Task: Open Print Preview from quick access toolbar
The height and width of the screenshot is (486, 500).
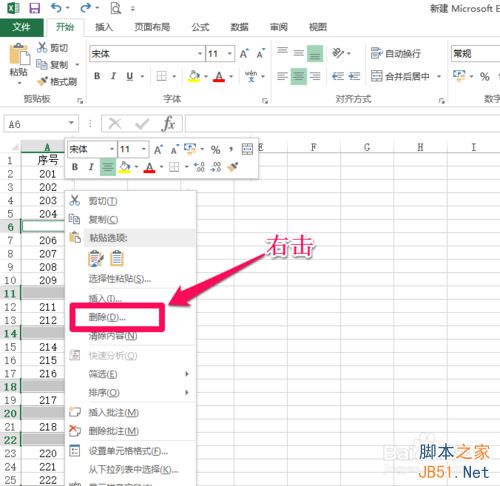Action: click(x=115, y=8)
